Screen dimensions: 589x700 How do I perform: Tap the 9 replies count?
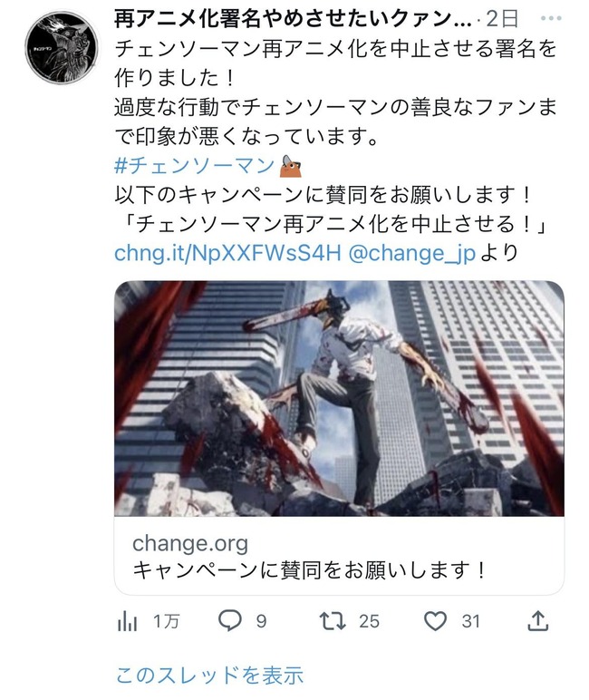click(x=262, y=621)
